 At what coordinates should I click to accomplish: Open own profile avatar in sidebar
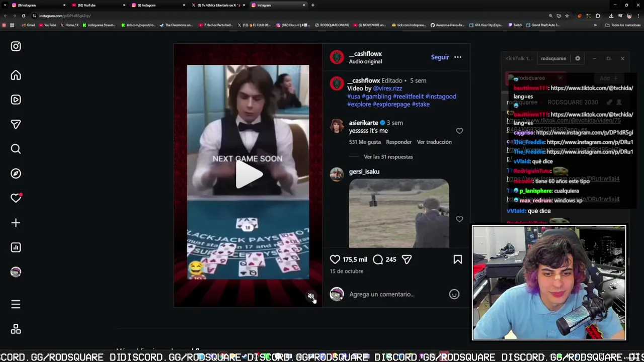[x=16, y=272]
